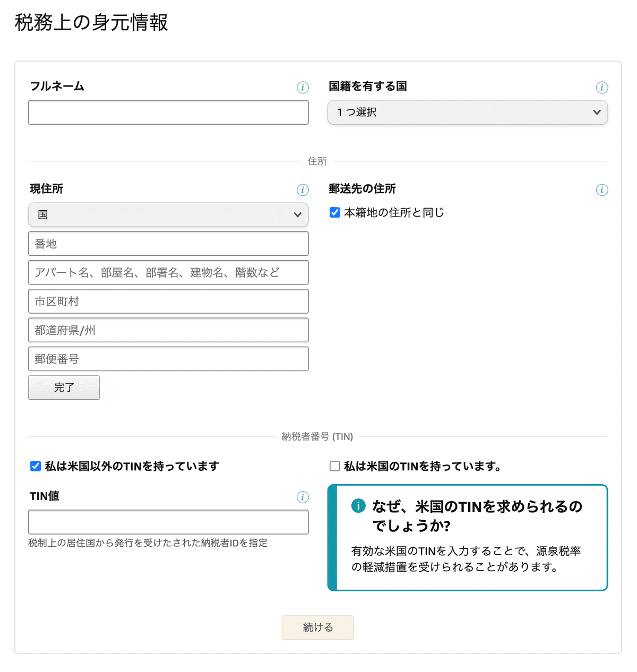
Task: Click the info icon in 米国のTIN notice
Action: [358, 506]
